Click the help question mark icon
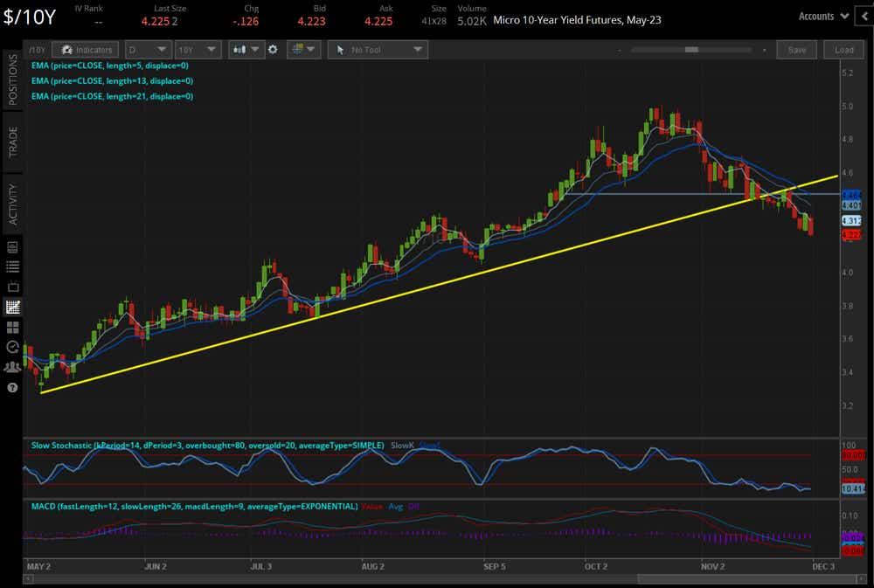Viewport: 874px width, 588px height. 11,387
